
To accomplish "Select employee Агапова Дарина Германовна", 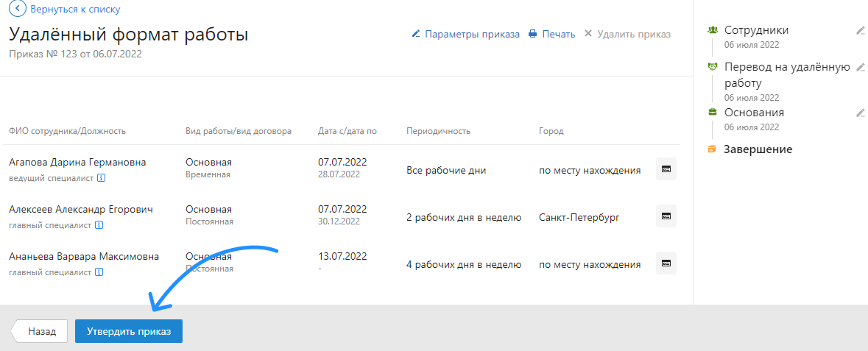I will tap(77, 162).
